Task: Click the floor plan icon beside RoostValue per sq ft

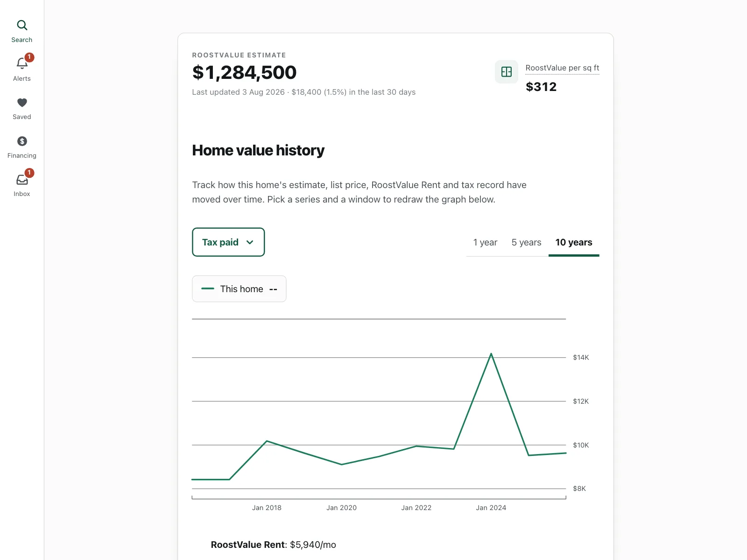Action: click(507, 72)
